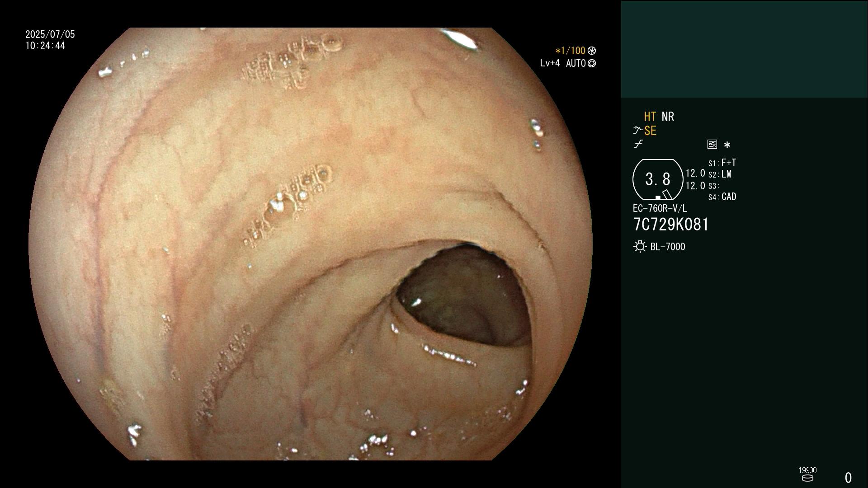The width and height of the screenshot is (868, 488).
Task: Click the storage disk icon labeled 19900
Action: (807, 478)
